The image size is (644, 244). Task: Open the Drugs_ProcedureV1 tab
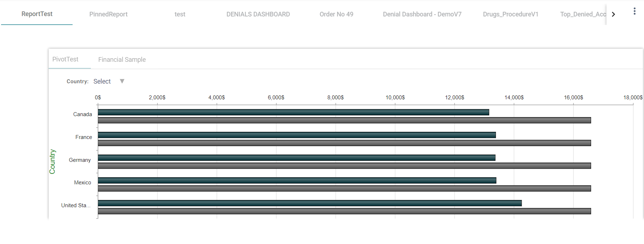point(510,14)
